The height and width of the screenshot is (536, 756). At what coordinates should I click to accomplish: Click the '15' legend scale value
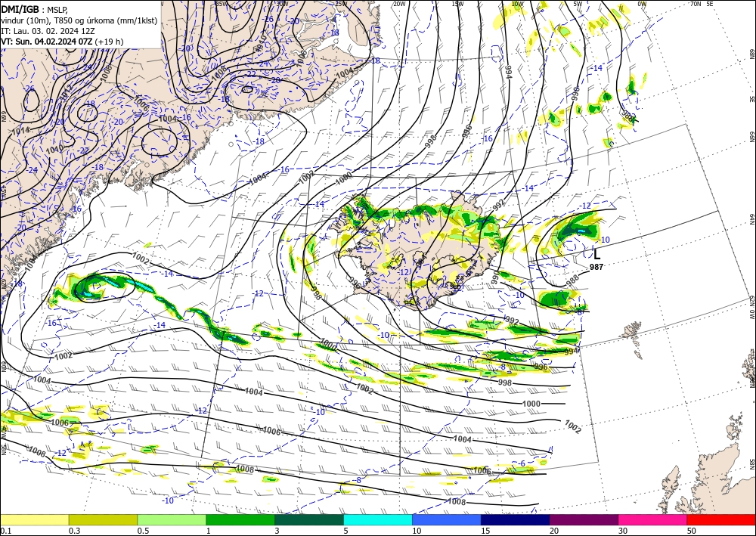tap(485, 531)
